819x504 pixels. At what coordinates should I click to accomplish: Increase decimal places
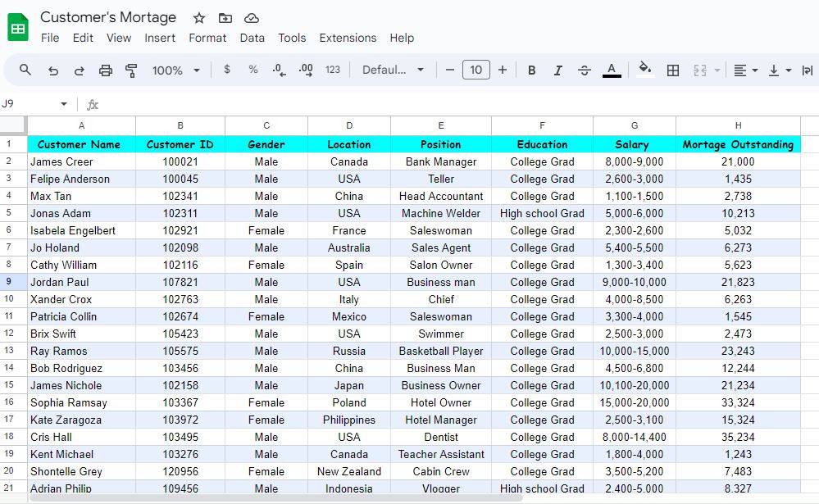pyautogui.click(x=306, y=70)
